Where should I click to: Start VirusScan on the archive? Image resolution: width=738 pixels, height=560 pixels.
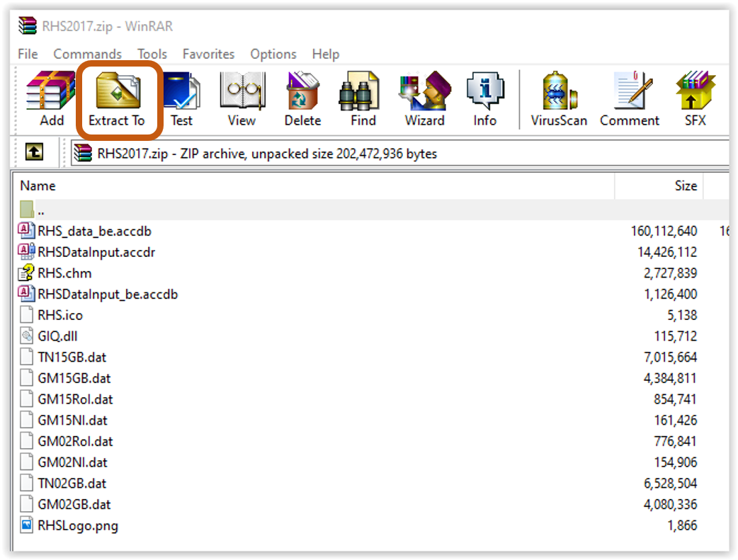point(559,99)
